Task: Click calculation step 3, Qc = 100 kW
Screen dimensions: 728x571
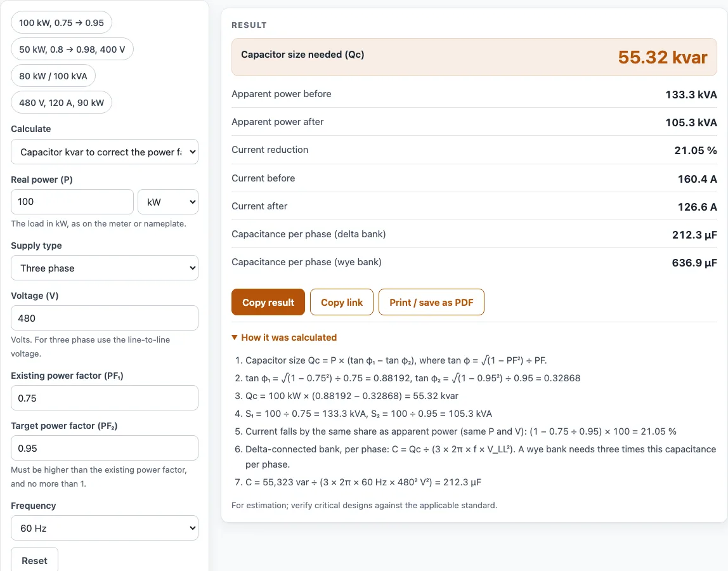Action: (x=352, y=396)
